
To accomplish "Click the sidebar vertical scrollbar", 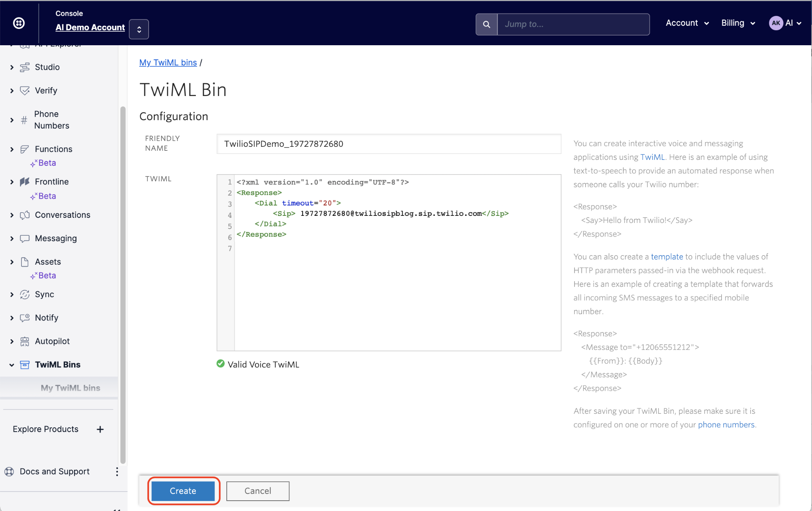I will click(123, 285).
